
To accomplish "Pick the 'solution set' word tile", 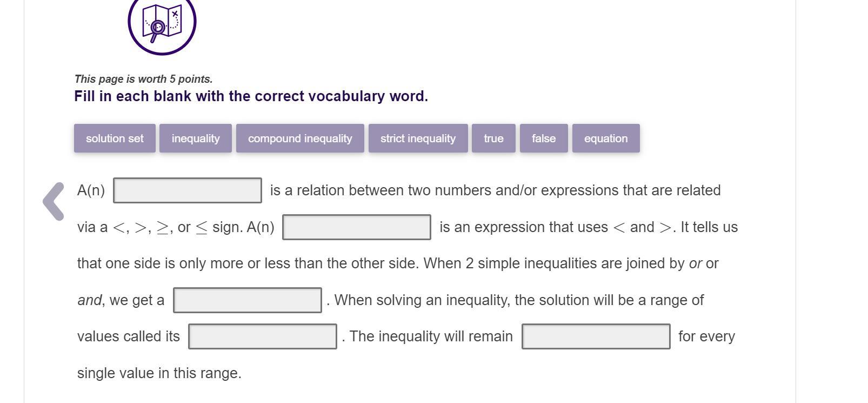I will coord(115,138).
